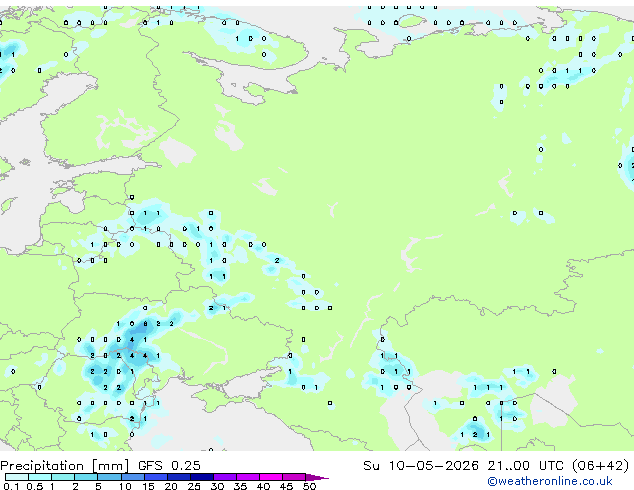634x490 pixels.
Task: Click the violet 30–35 mm legend swatch
Action: pyautogui.click(x=225, y=477)
